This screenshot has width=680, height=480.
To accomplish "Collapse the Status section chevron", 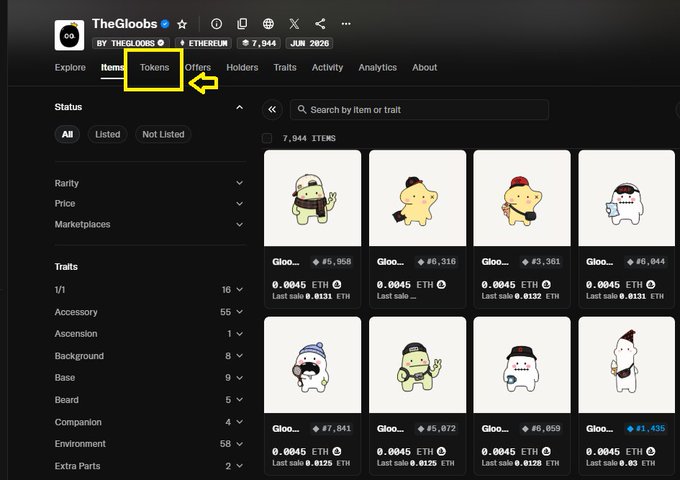I will point(239,107).
